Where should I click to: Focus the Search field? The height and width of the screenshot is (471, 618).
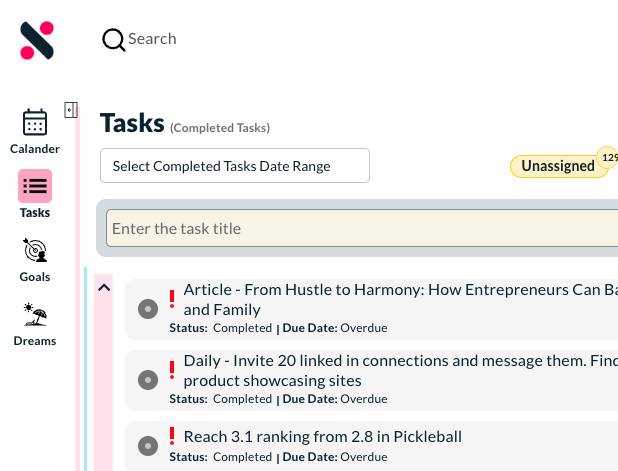152,39
